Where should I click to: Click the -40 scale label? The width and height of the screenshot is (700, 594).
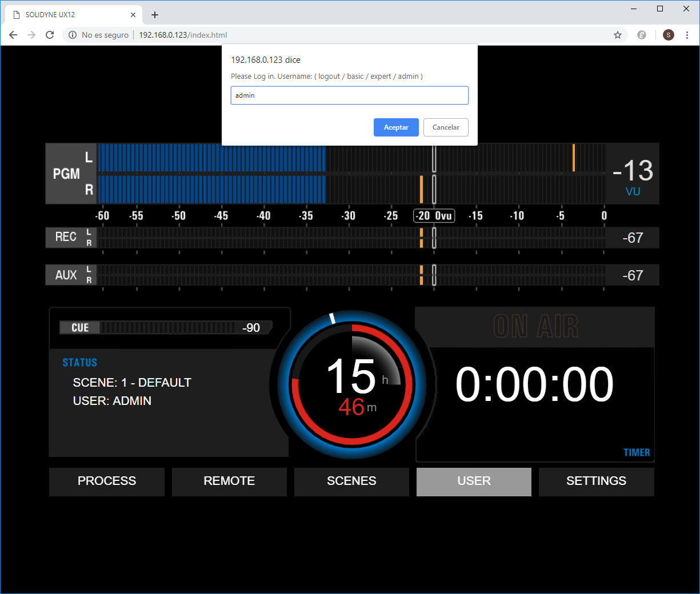[x=263, y=216]
